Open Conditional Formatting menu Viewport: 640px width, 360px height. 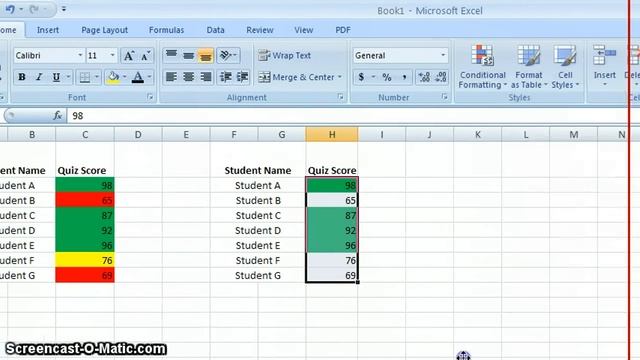(x=482, y=67)
